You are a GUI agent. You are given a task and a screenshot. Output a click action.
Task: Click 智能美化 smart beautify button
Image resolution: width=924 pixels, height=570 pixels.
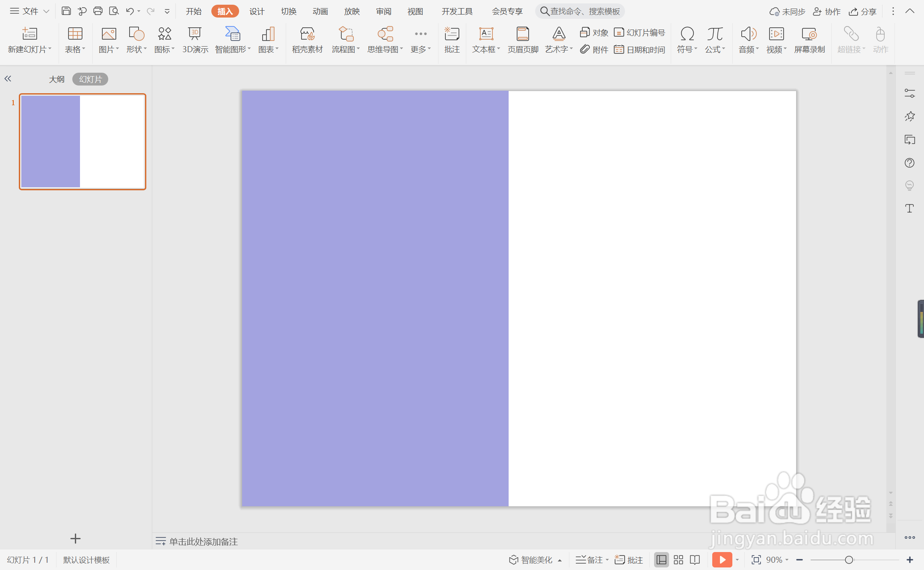pos(535,560)
